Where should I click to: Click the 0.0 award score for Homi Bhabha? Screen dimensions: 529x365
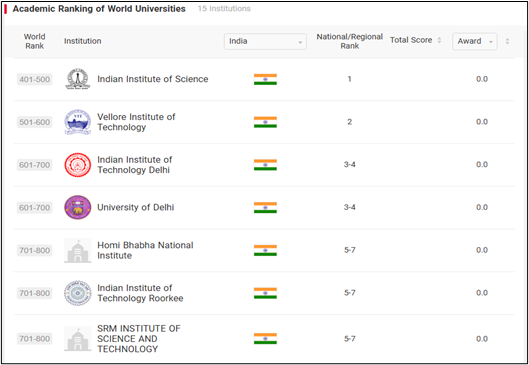(482, 250)
